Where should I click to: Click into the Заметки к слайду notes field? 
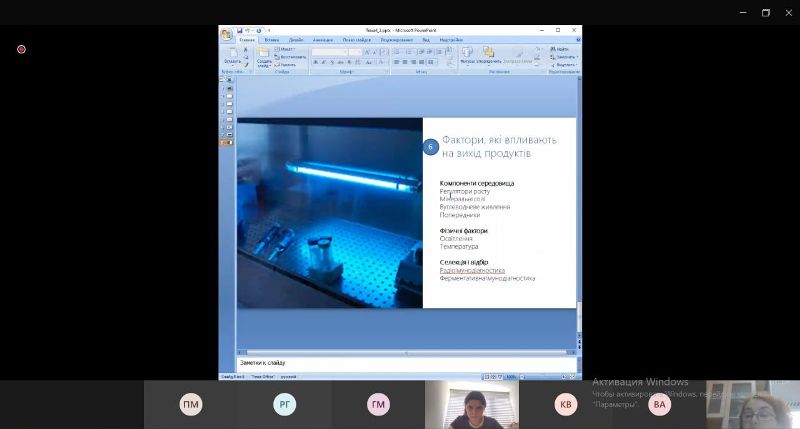(x=407, y=364)
